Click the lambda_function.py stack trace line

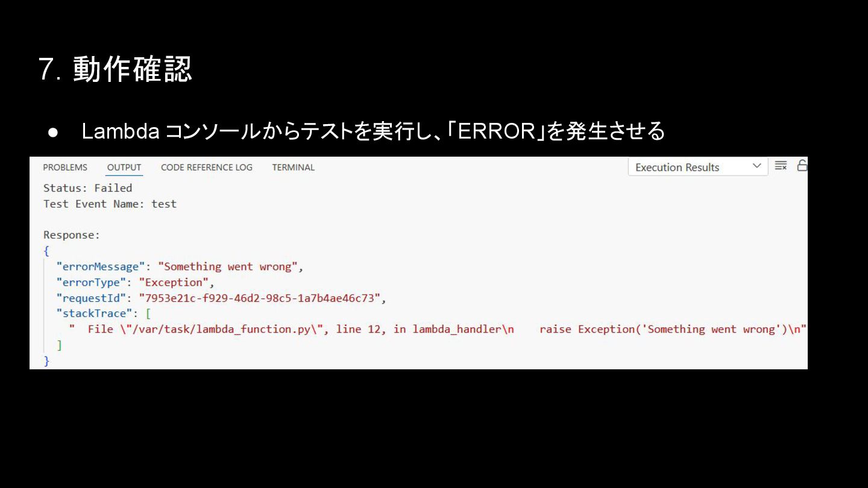click(x=438, y=329)
